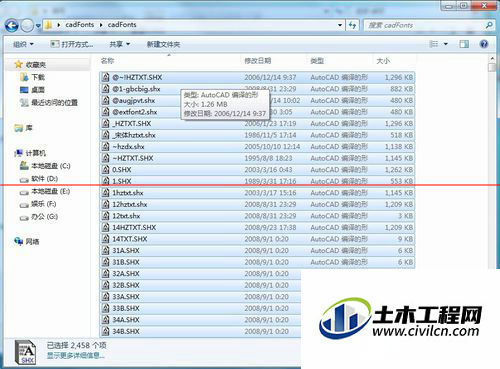This screenshot has width=500, height=369.
Task: Select file @augjpvt.shx
Action: click(x=257, y=101)
